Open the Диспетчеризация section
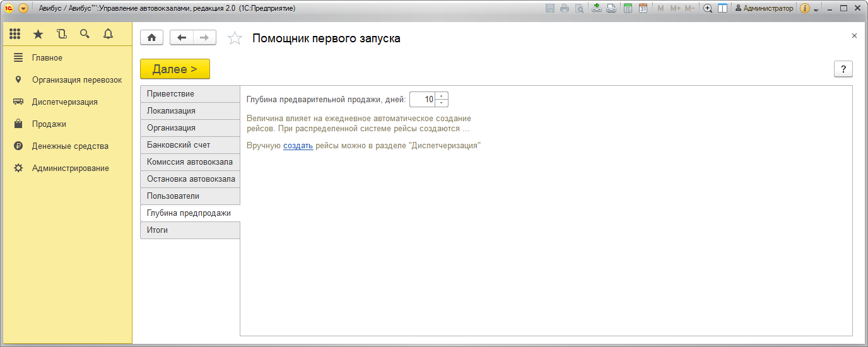Image resolution: width=868 pixels, height=347 pixels. (x=64, y=102)
